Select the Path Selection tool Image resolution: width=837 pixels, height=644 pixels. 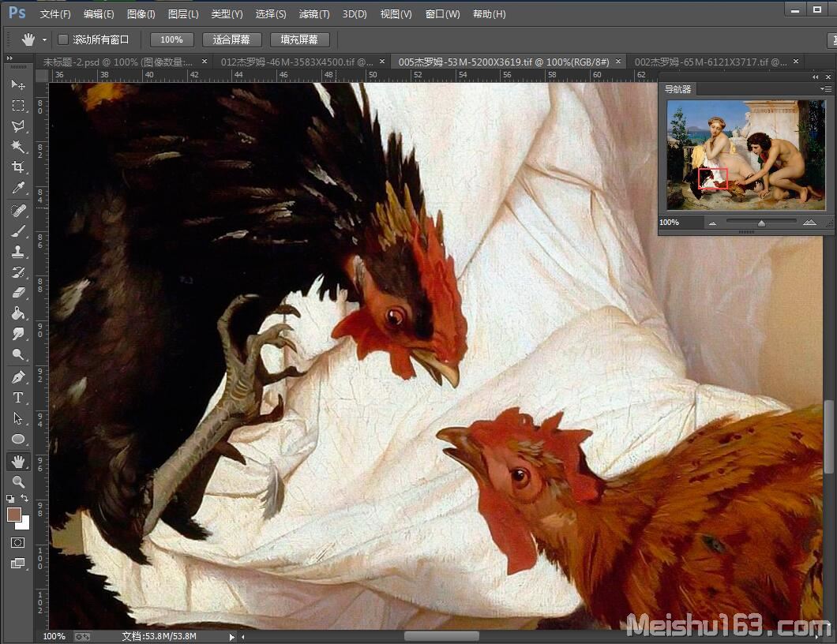[x=17, y=417]
